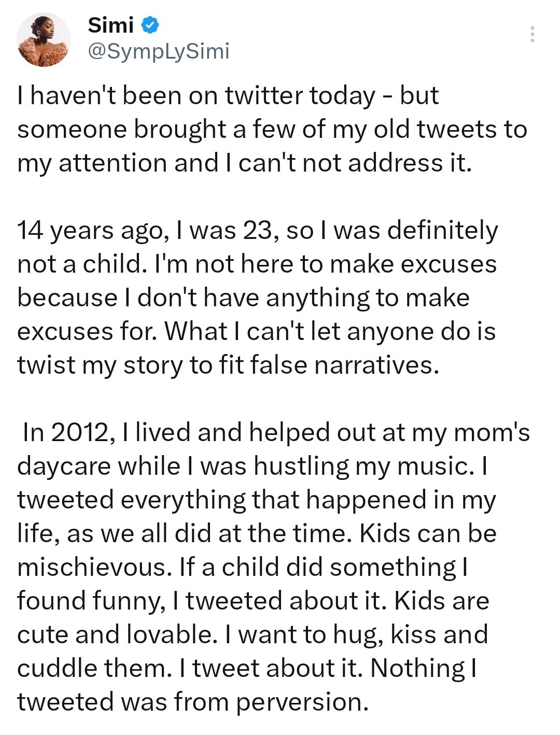
Task: Open the three-dot more options menu
Action: pos(532,34)
